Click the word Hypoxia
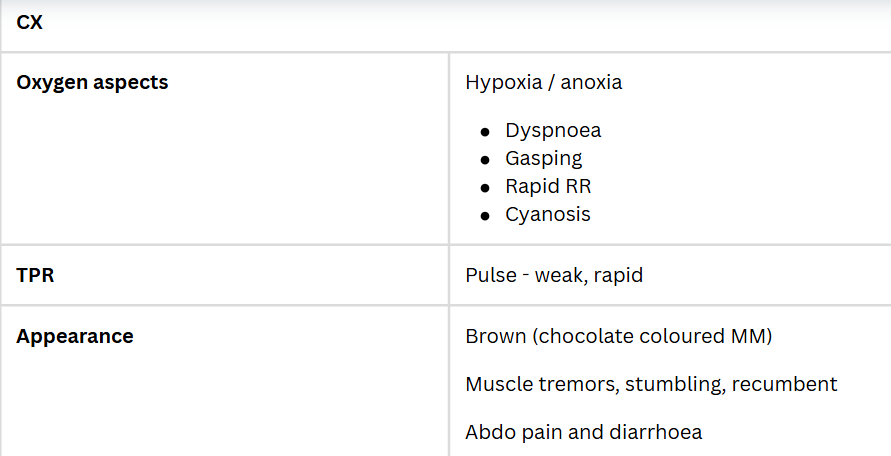The height and width of the screenshot is (456, 891). [502, 82]
